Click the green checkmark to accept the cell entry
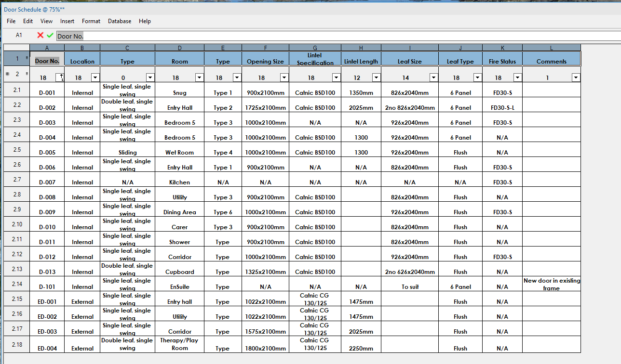 (x=48, y=35)
